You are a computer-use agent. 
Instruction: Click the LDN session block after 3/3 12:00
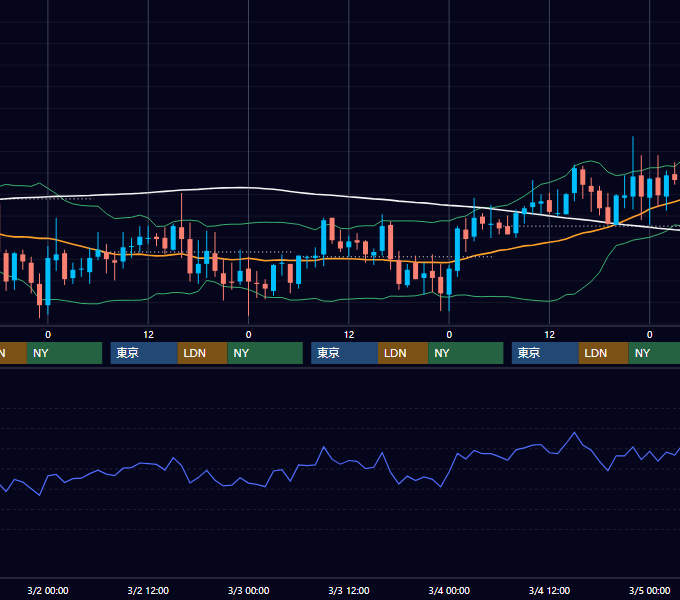403,353
